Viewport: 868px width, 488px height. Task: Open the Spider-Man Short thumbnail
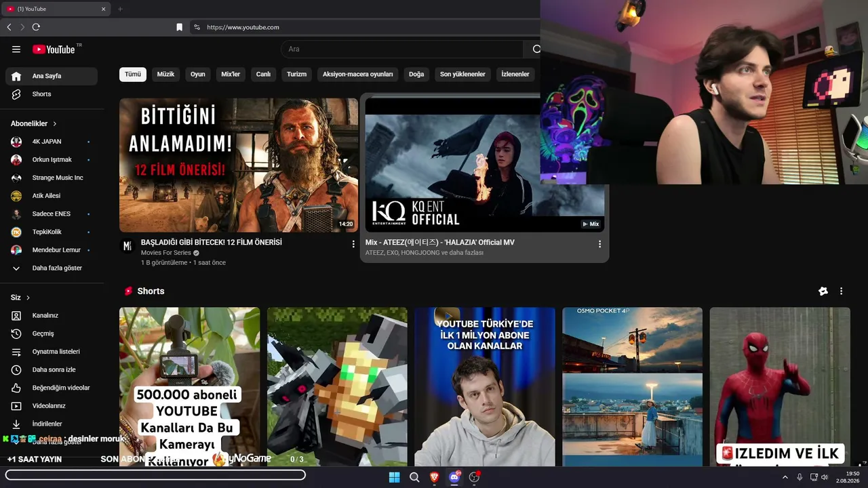point(780,387)
